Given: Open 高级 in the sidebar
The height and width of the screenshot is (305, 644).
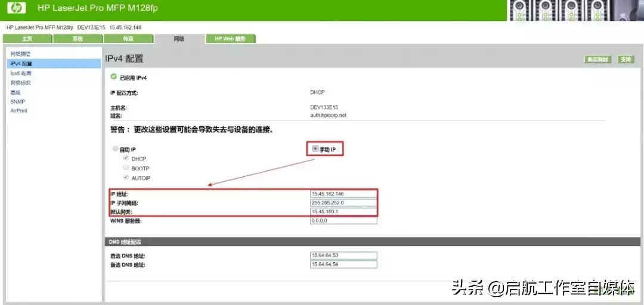Looking at the screenshot, I should tap(15, 92).
